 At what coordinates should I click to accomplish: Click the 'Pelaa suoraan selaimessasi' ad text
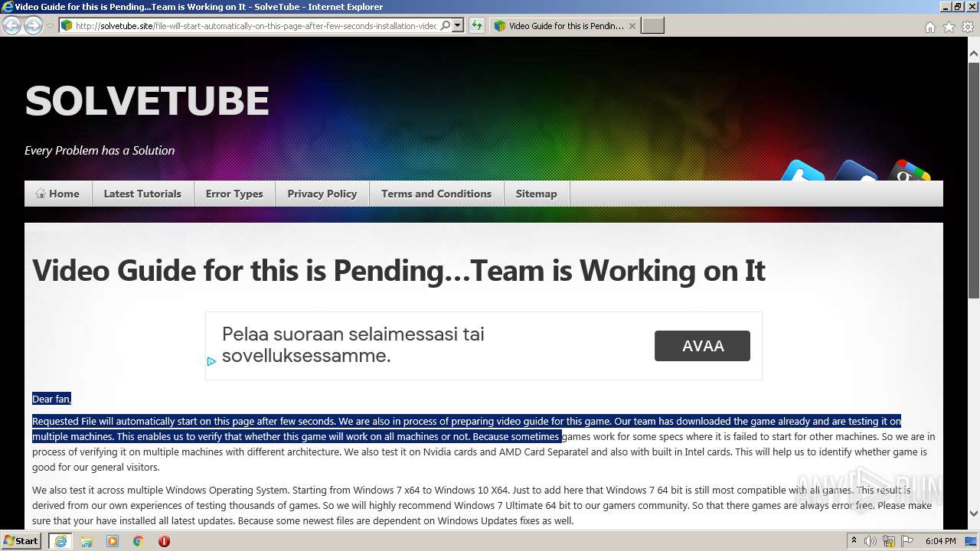[353, 345]
